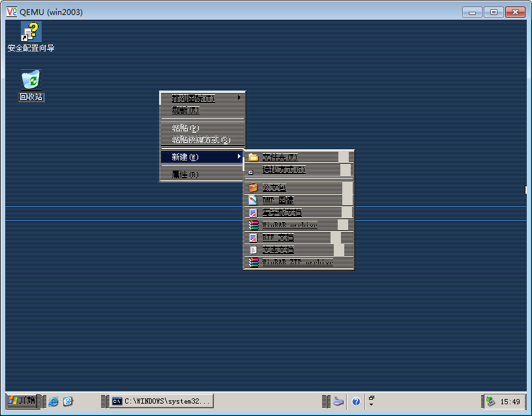This screenshot has width=532, height=416.
Task: Open the Security Configuration Wizard desktop shortcut
Action: click(31, 32)
